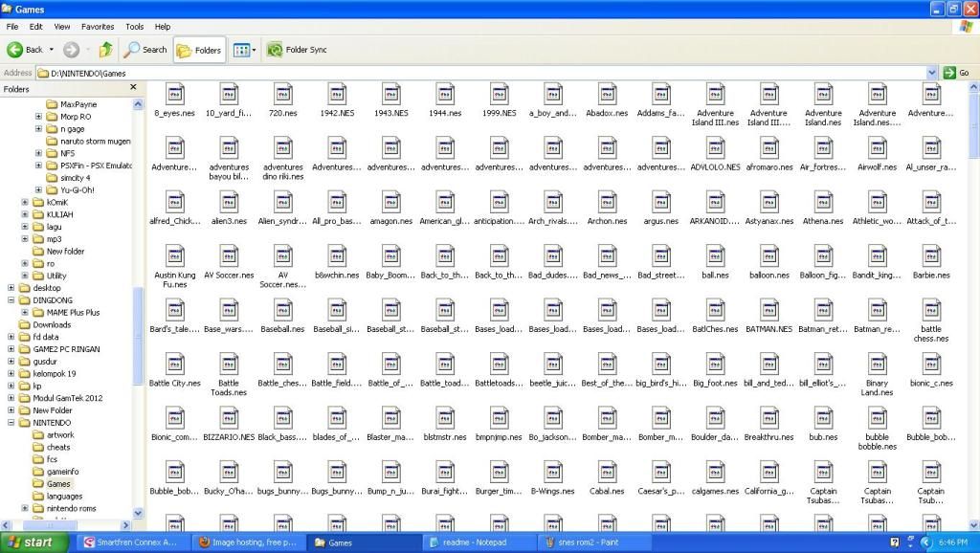
Task: Open the Views dropdown arrow
Action: [254, 50]
